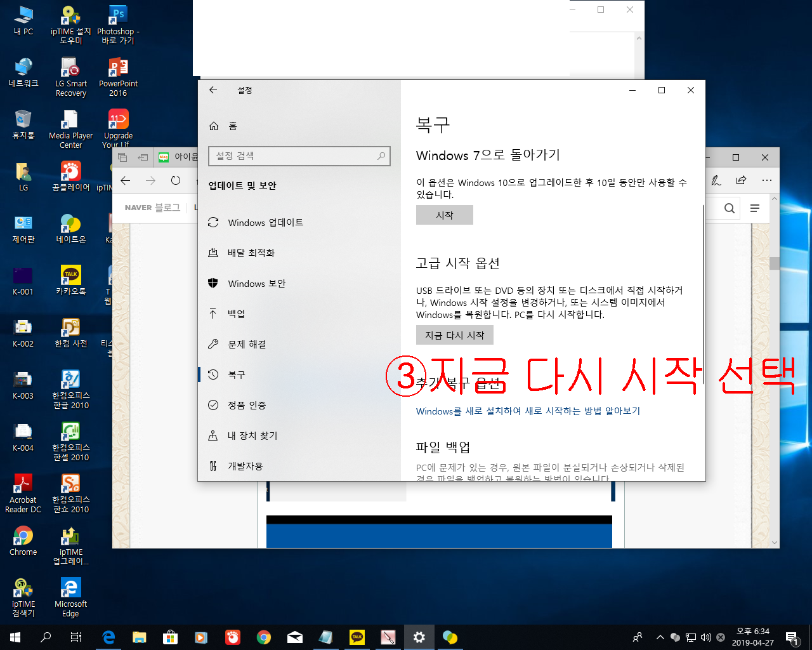Show hidden tray icons chevron
812x650 pixels.
pyautogui.click(x=660, y=637)
